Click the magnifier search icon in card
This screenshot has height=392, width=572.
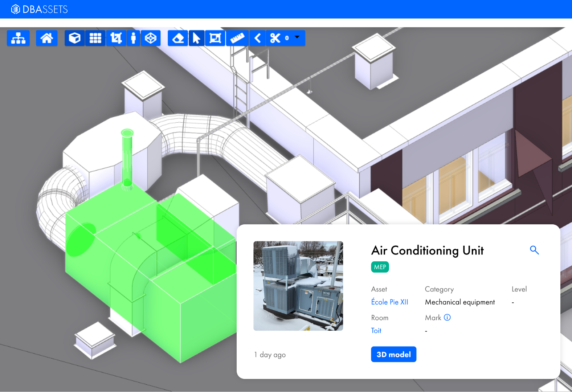tap(534, 250)
